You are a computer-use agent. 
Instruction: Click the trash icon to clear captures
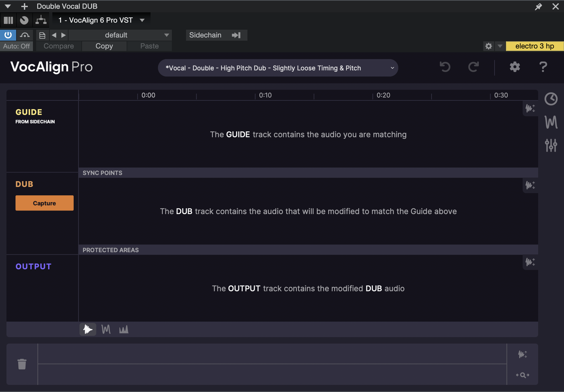[22, 364]
